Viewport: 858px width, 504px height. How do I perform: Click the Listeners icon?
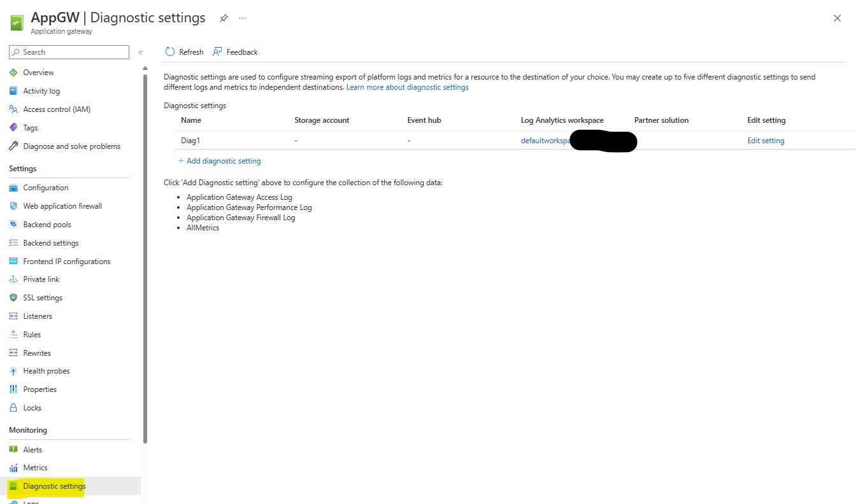tap(13, 316)
